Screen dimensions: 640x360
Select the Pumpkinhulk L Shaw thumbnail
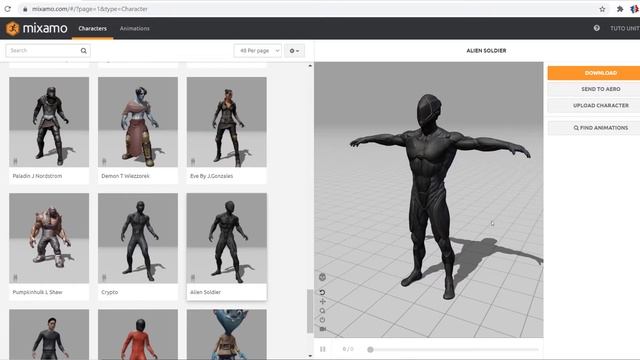49,238
